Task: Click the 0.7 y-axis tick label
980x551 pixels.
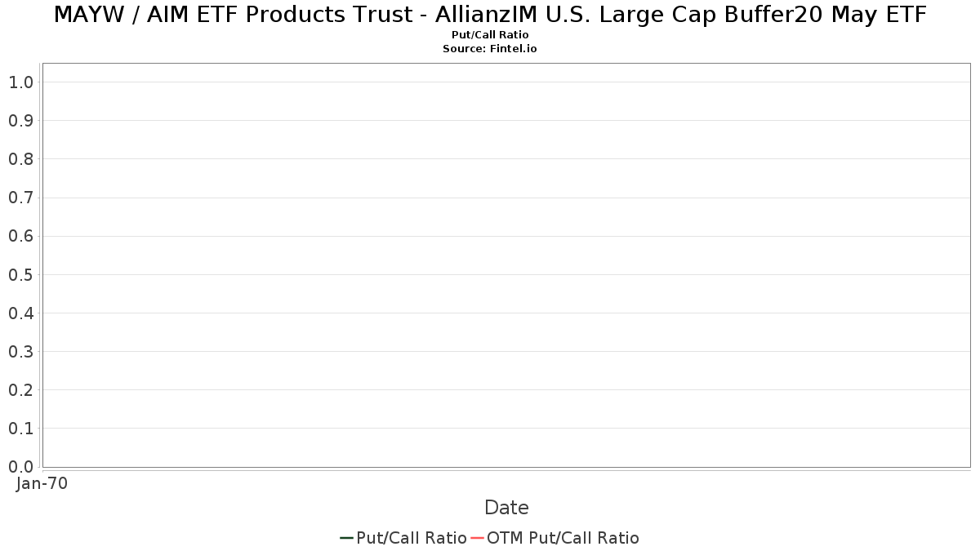Action: [x=21, y=198]
